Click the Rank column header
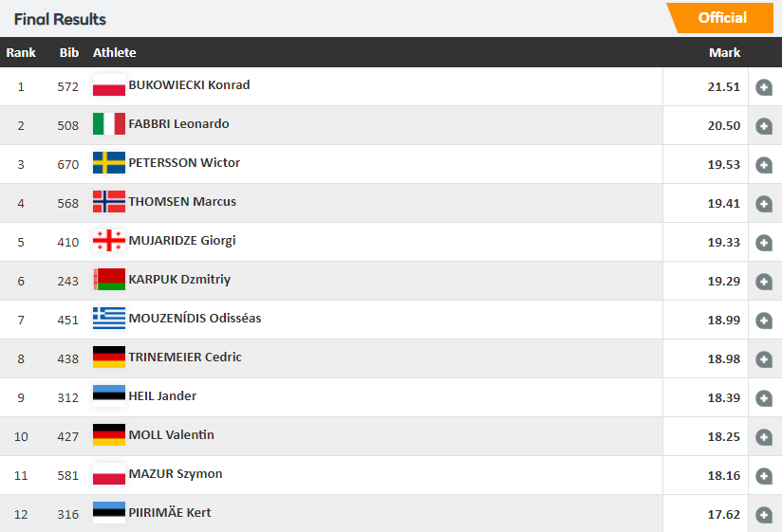This screenshot has width=782, height=532. (x=21, y=52)
